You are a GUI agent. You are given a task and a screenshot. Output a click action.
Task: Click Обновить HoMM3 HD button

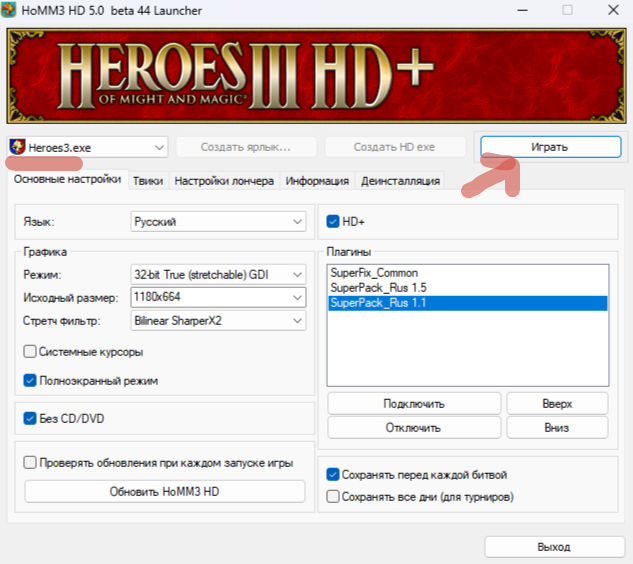[164, 492]
